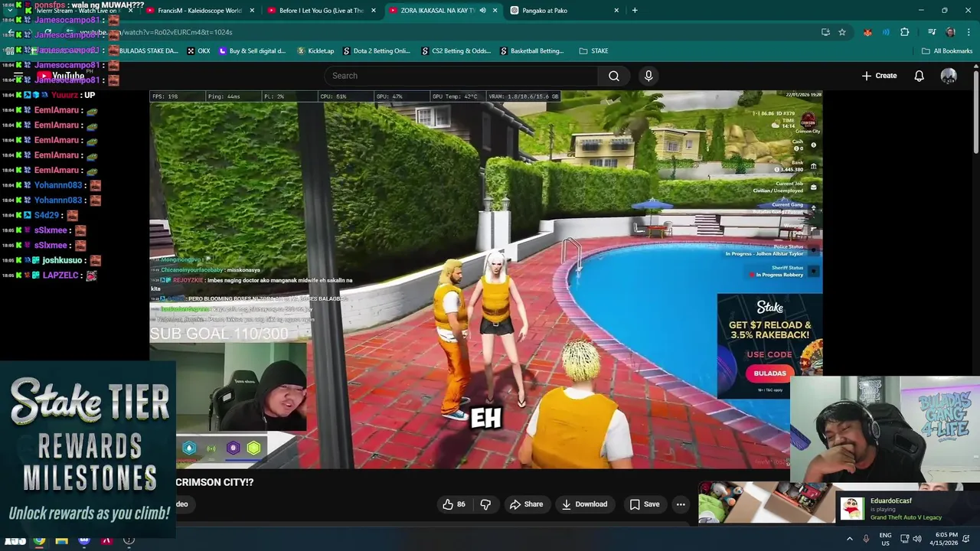Focus the YouTube Search input field

pyautogui.click(x=462, y=76)
